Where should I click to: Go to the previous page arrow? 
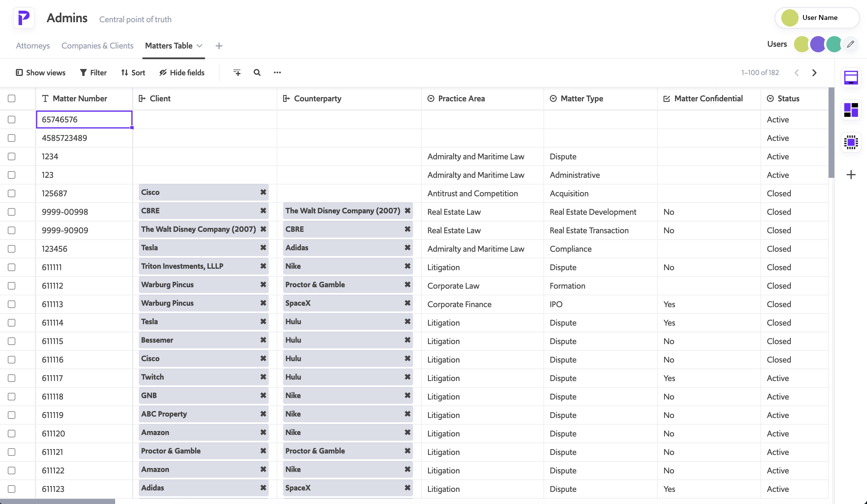pos(797,72)
